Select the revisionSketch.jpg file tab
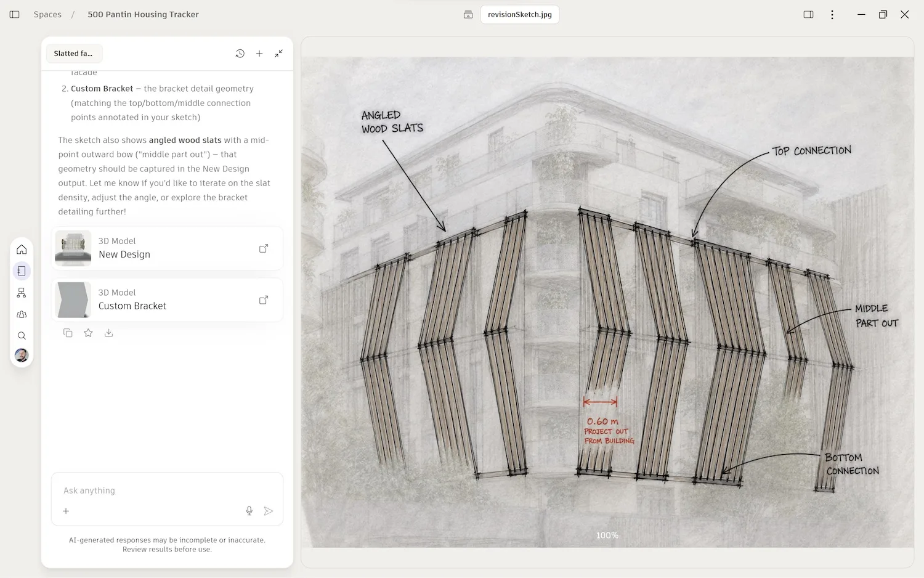The image size is (924, 578). point(520,14)
